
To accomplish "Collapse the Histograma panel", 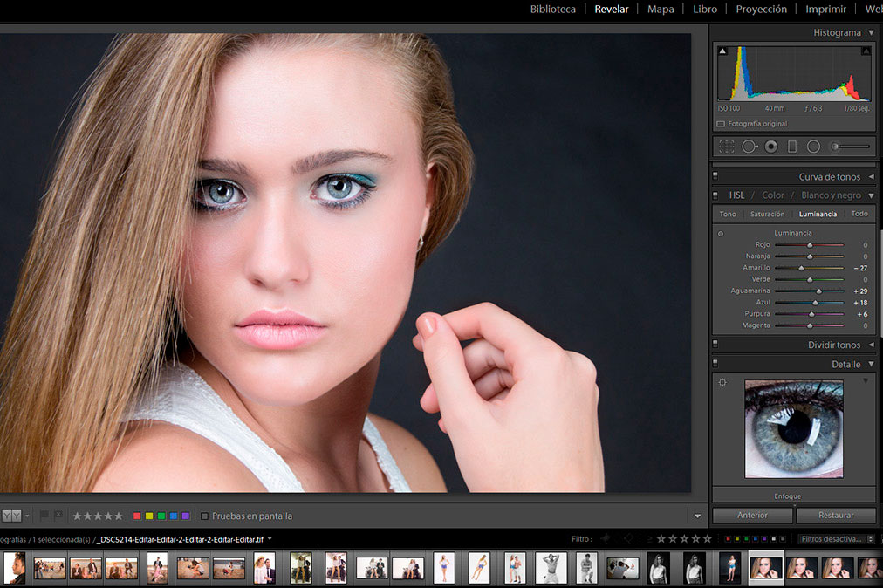I will click(x=871, y=32).
